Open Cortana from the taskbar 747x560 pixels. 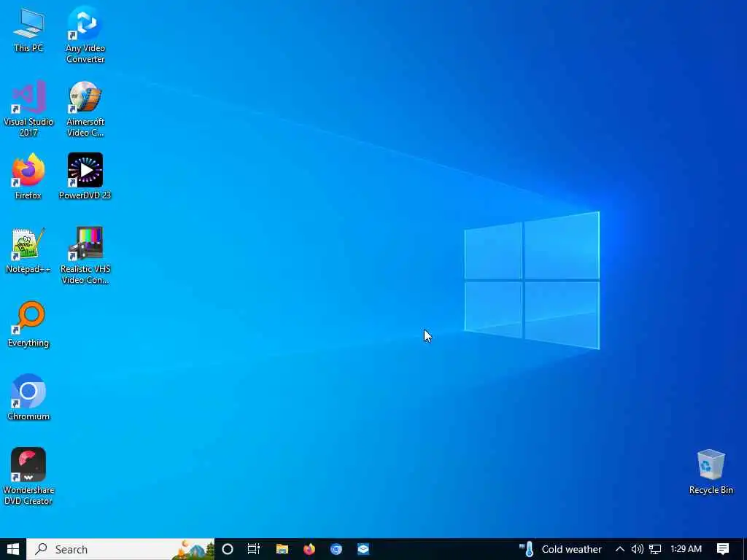pos(228,549)
